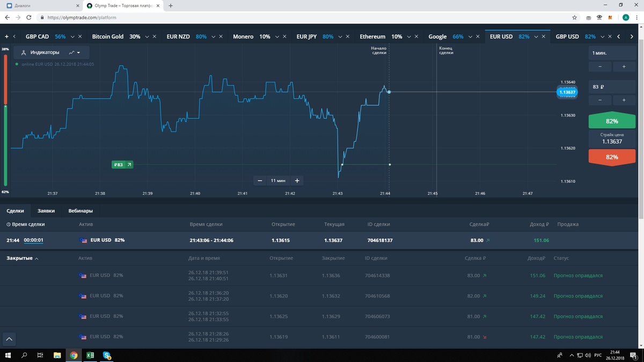Close the EUR USD asset tab
This screenshot has height=362, width=644.
pyautogui.click(x=544, y=36)
